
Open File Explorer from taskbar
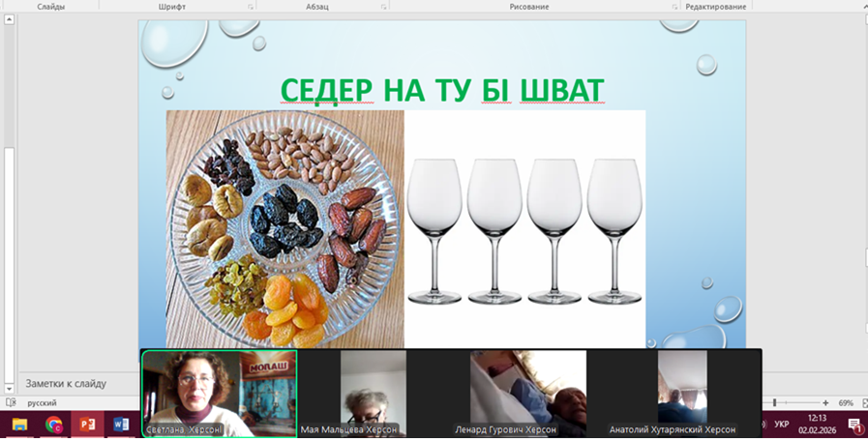[x=19, y=425]
